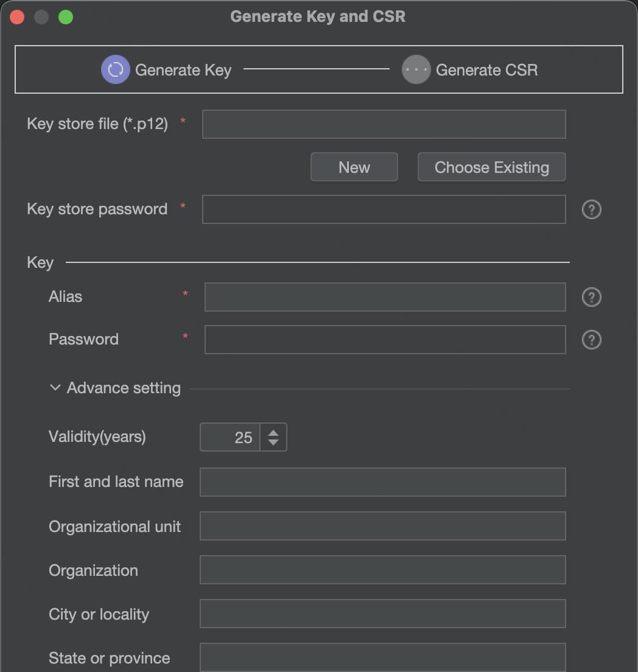638x672 pixels.
Task: Click the Generate Key step circle icon
Action: [x=115, y=69]
